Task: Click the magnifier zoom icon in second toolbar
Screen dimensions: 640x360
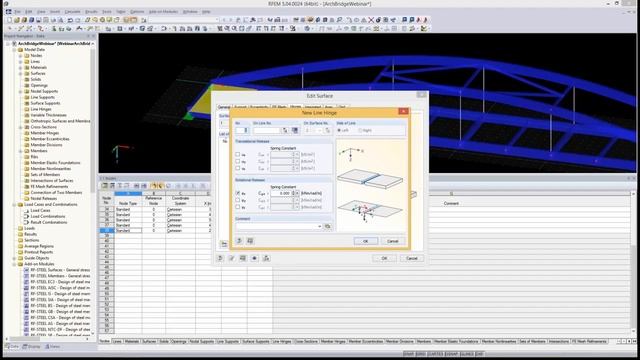Action: 234,29
